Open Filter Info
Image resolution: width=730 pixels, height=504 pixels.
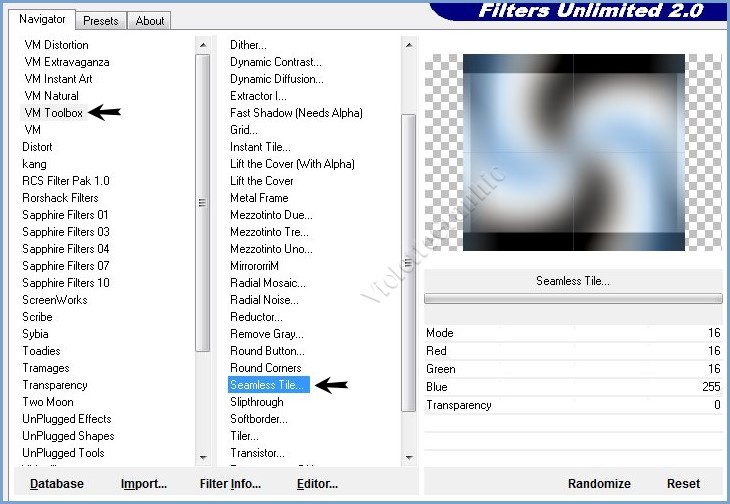click(x=230, y=484)
